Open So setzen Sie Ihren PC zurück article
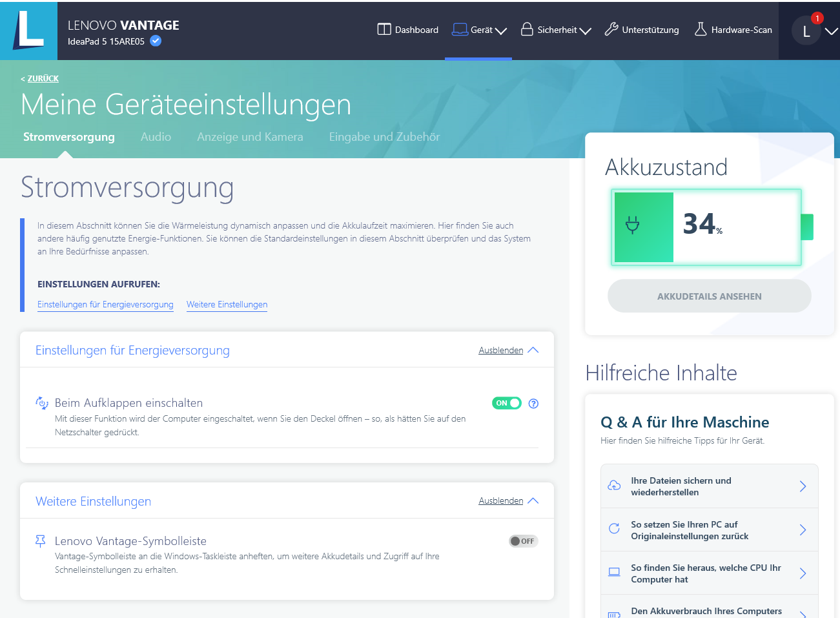 709,530
